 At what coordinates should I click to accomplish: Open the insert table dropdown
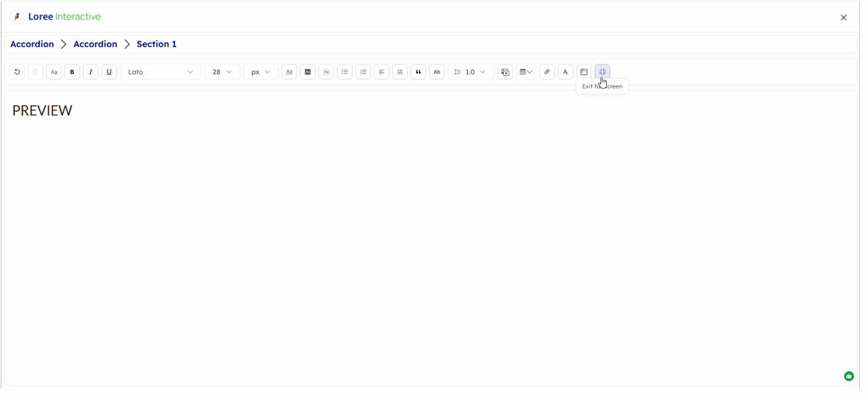(526, 72)
